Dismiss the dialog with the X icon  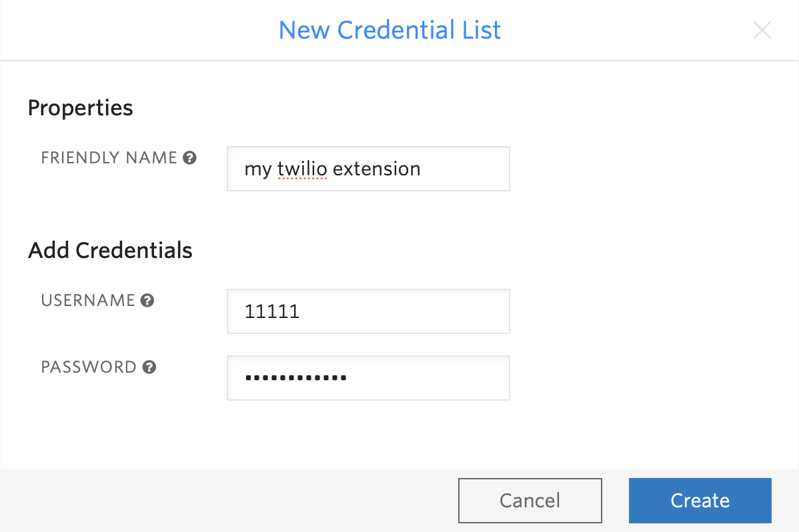762,30
